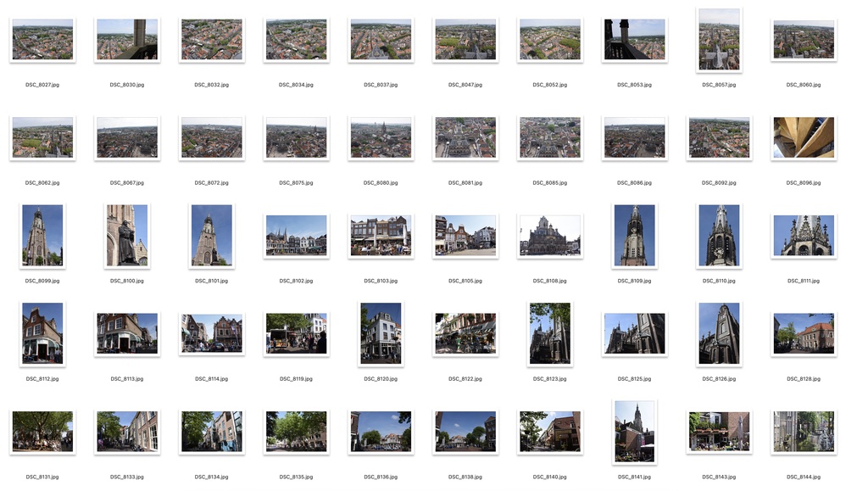Select the DSC_8080.jpg church skyline thumbnail
The height and width of the screenshot is (491, 868).
click(x=381, y=137)
